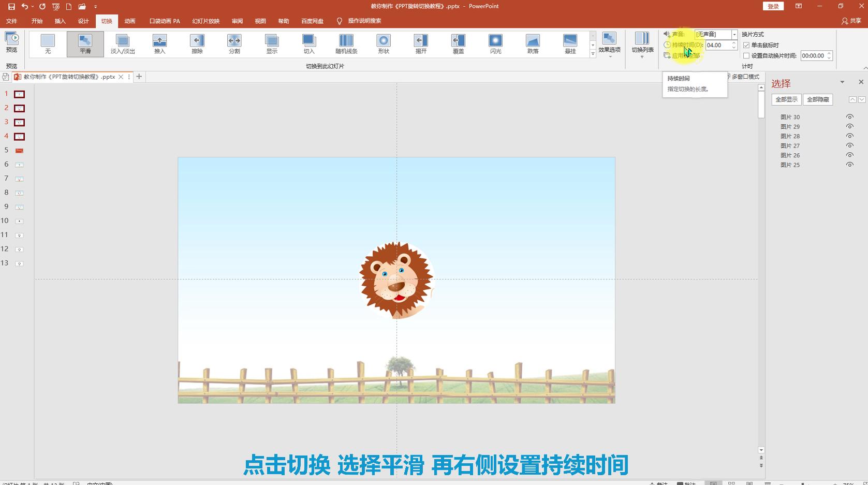打开「幻灯片放映」选项卡
The image size is (868, 485).
(x=207, y=21)
